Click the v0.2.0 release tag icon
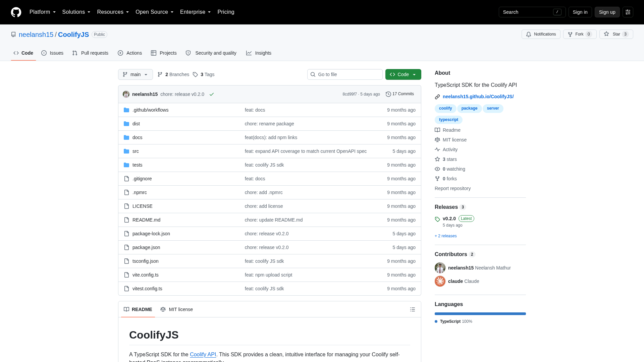Image resolution: width=644 pixels, height=362 pixels. point(437,219)
